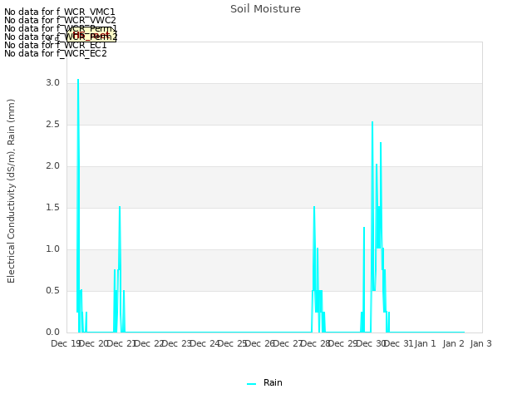Click the 3.0 mm rain peak near Dec 19

[x=78, y=80]
